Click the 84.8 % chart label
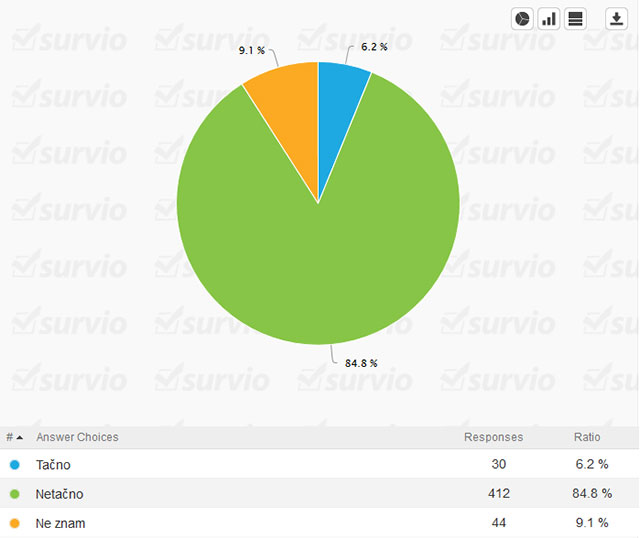 tap(361, 363)
